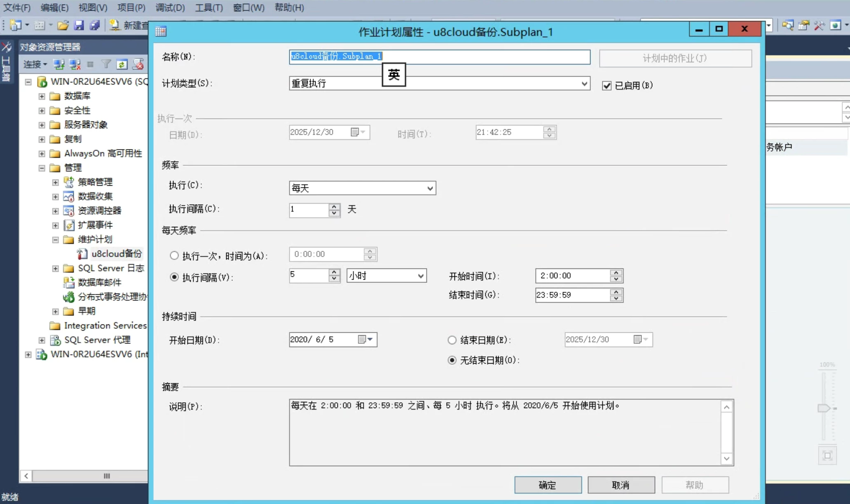Click Disconnect server icon in Object Explorer
Viewport: 850px width, 504px height.
(x=75, y=64)
